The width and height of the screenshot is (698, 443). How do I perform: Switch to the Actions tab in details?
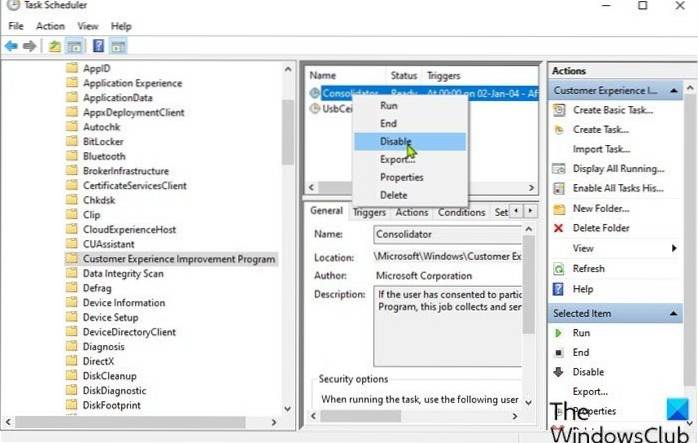(412, 212)
